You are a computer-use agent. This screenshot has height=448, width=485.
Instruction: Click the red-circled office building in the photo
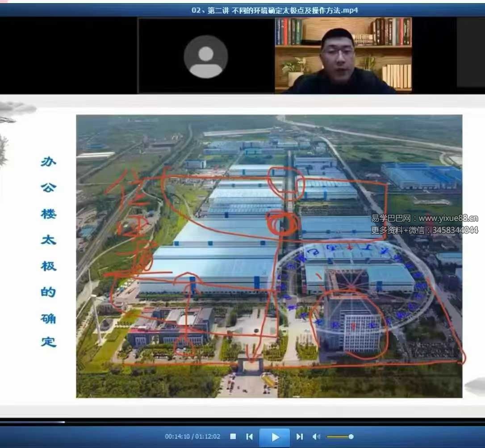[x=353, y=326]
